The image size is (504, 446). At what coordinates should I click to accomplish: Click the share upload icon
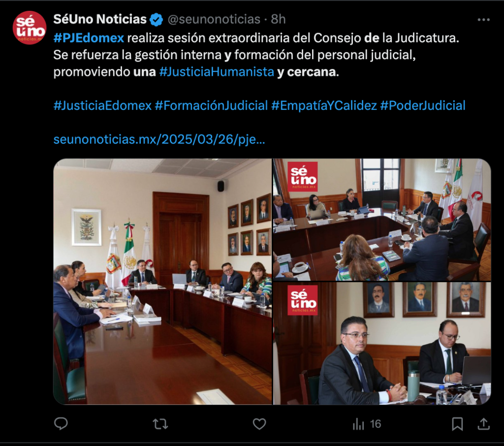[483, 424]
